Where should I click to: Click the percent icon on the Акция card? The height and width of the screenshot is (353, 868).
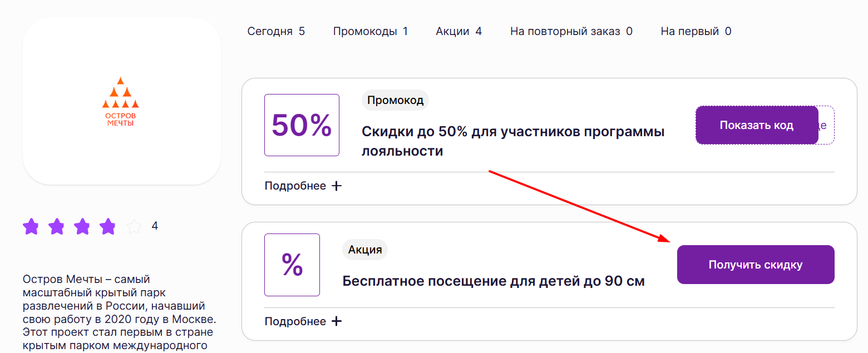(292, 265)
